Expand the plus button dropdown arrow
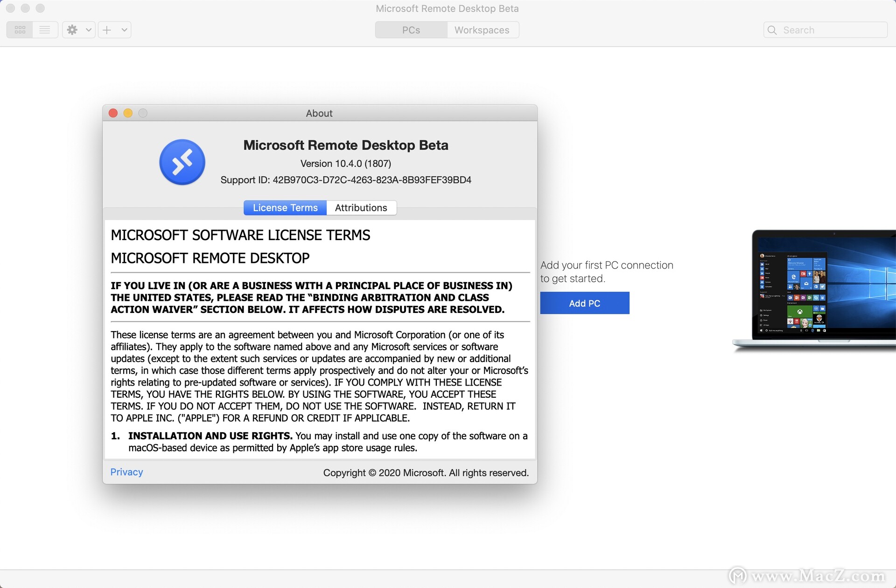The height and width of the screenshot is (588, 896). tap(124, 30)
